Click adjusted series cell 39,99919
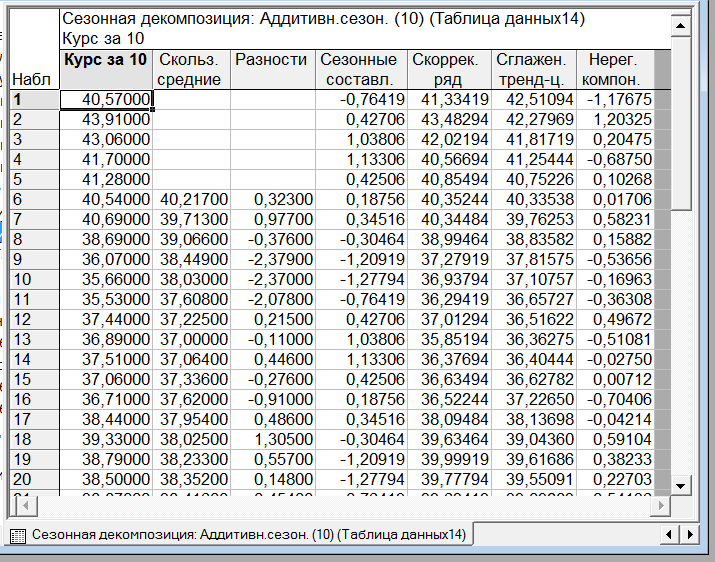Image resolution: width=715 pixels, height=562 pixels. coord(449,459)
